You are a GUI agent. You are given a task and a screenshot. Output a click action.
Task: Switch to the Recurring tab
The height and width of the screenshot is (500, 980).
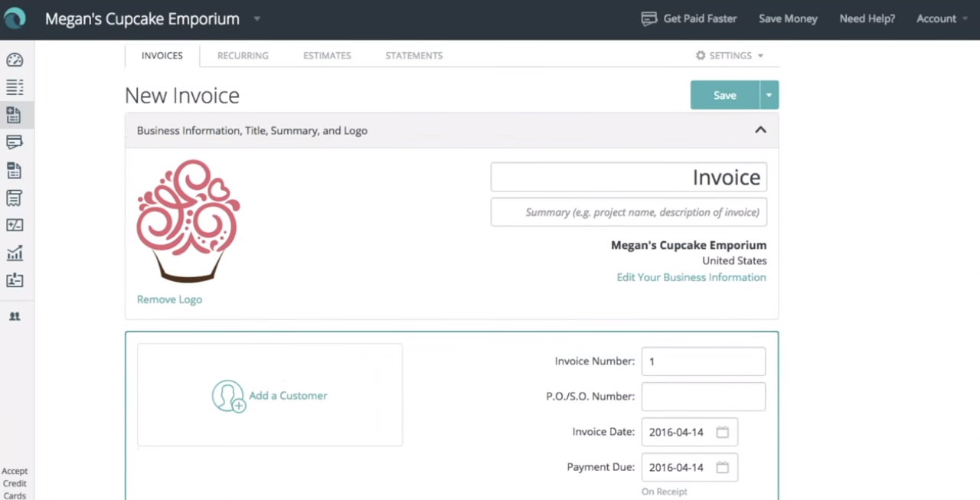(243, 55)
